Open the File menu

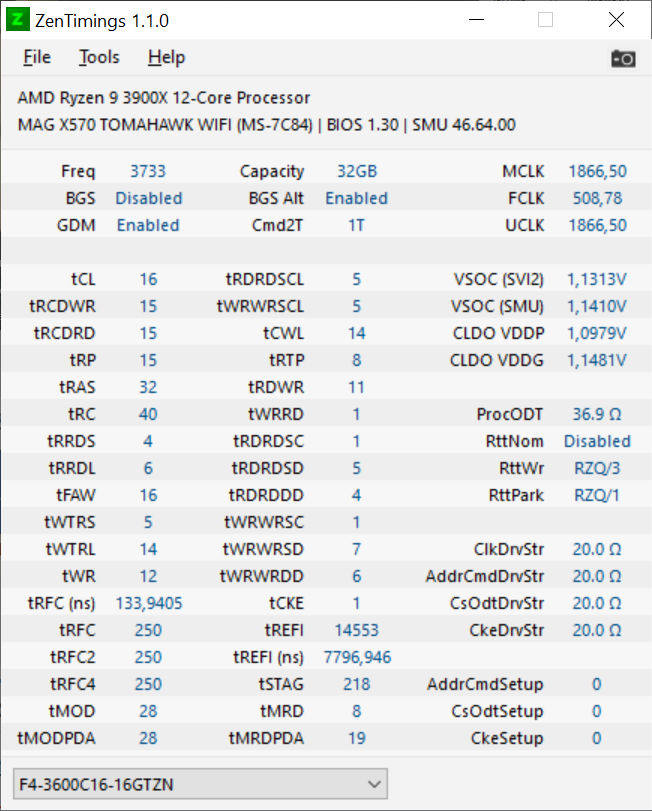pos(37,57)
